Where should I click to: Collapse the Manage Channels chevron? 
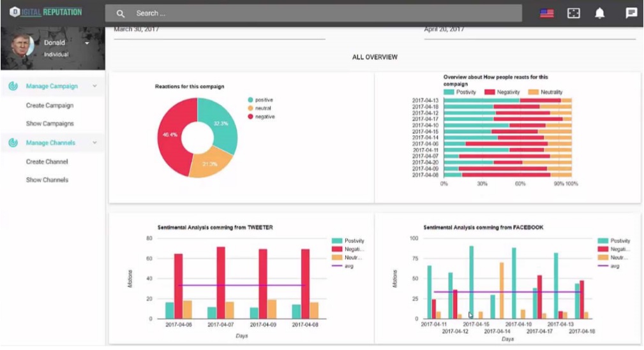[94, 143]
